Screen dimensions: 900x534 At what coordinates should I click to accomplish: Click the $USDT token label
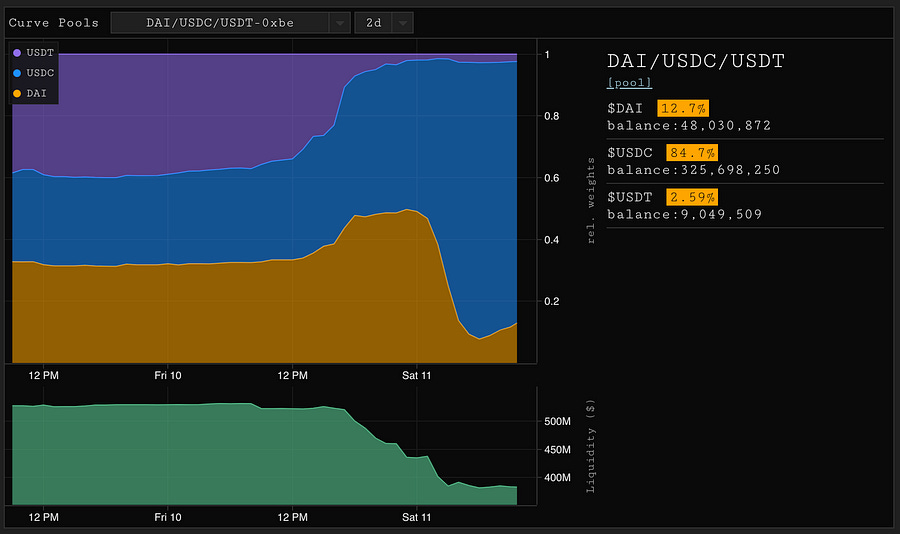coord(630,197)
